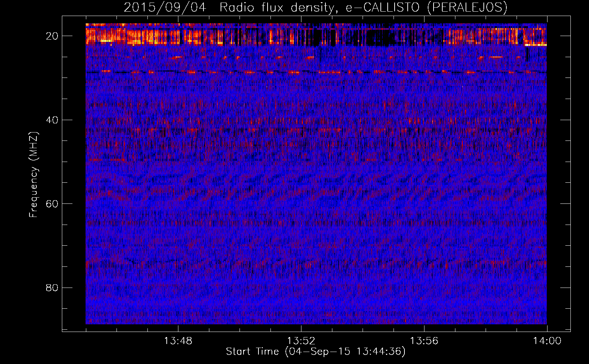Select the frequency tick label "80"

pos(52,288)
